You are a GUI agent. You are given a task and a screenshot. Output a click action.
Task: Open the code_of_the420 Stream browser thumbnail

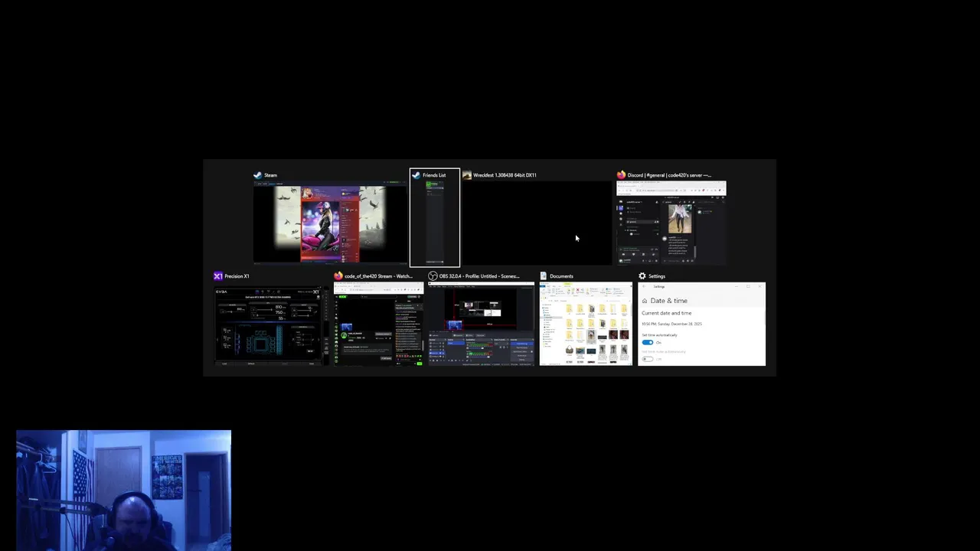point(378,324)
